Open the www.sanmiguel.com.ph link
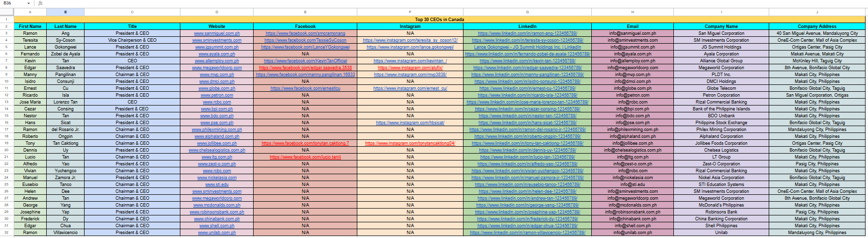Screen dimensions: 868x238 pos(217,33)
